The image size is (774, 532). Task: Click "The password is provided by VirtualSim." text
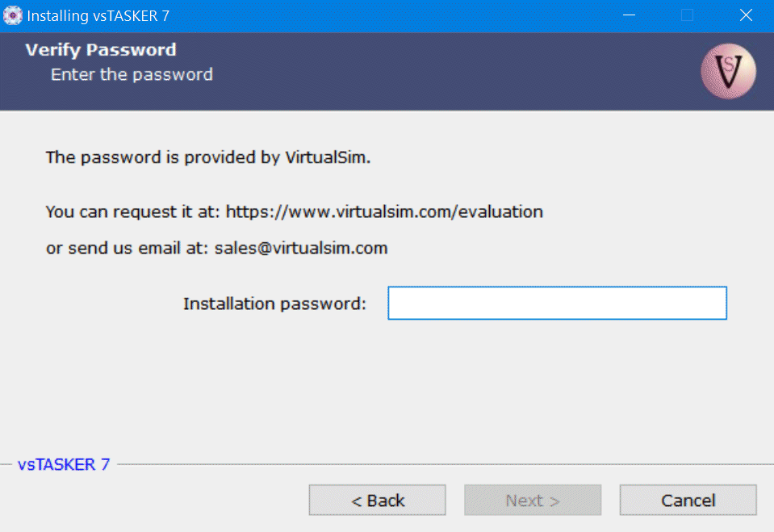point(208,157)
